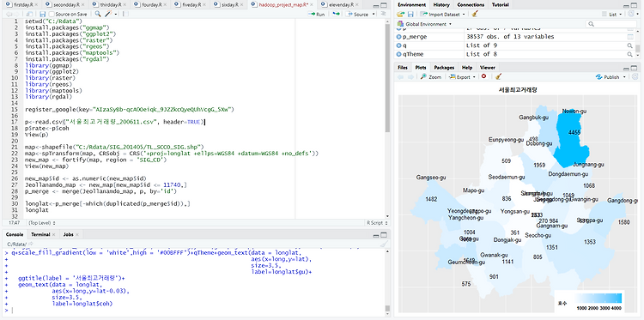The height and width of the screenshot is (320, 644).
Task: Go back to previous source location
Action: tap(9, 14)
